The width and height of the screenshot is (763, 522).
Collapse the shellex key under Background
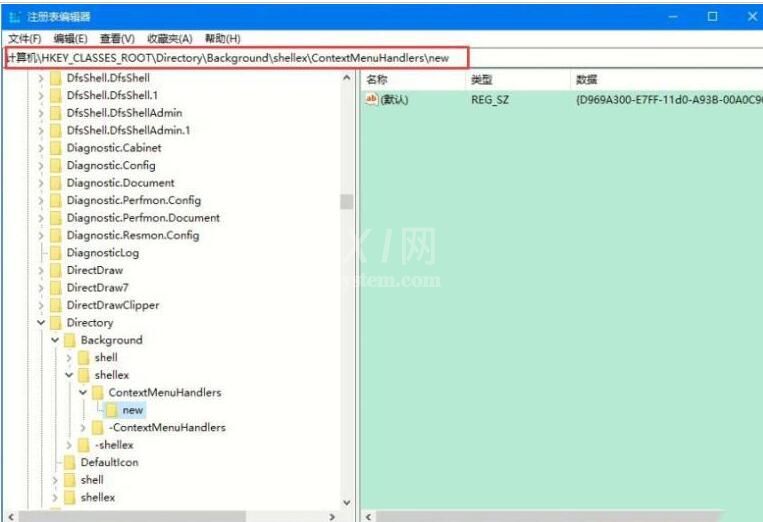tap(69, 375)
